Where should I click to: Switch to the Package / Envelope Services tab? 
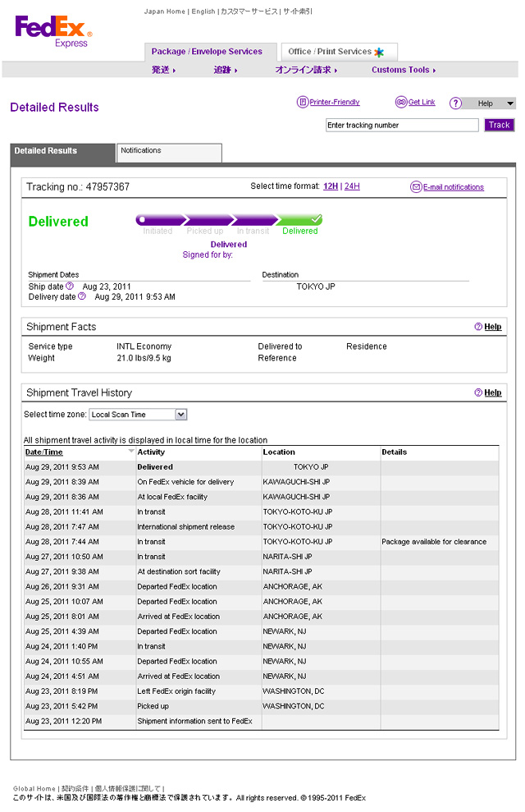pyautogui.click(x=211, y=51)
